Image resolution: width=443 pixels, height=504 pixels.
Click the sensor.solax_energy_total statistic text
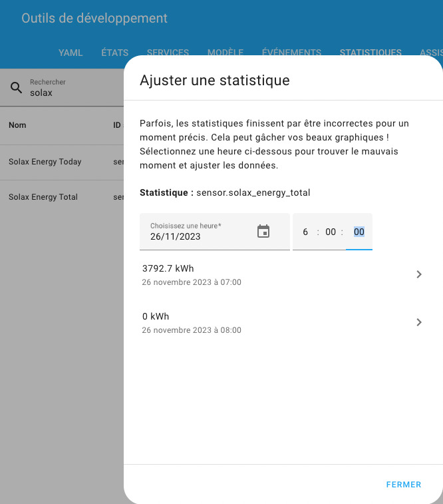[253, 192]
